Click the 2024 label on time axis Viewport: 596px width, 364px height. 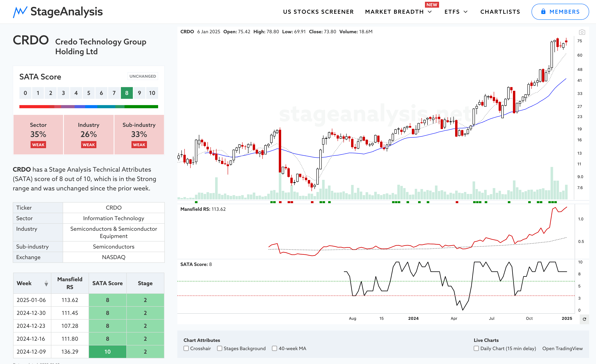[413, 318]
